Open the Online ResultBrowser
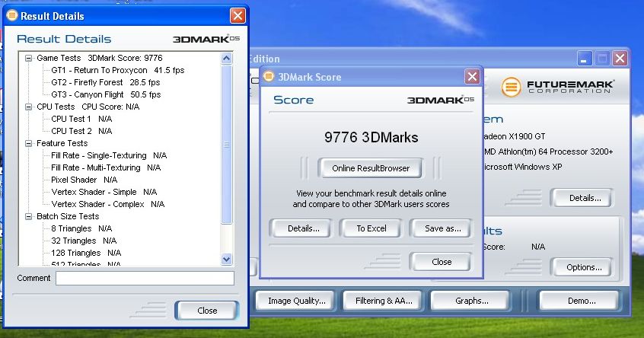The image size is (644, 338). (371, 168)
